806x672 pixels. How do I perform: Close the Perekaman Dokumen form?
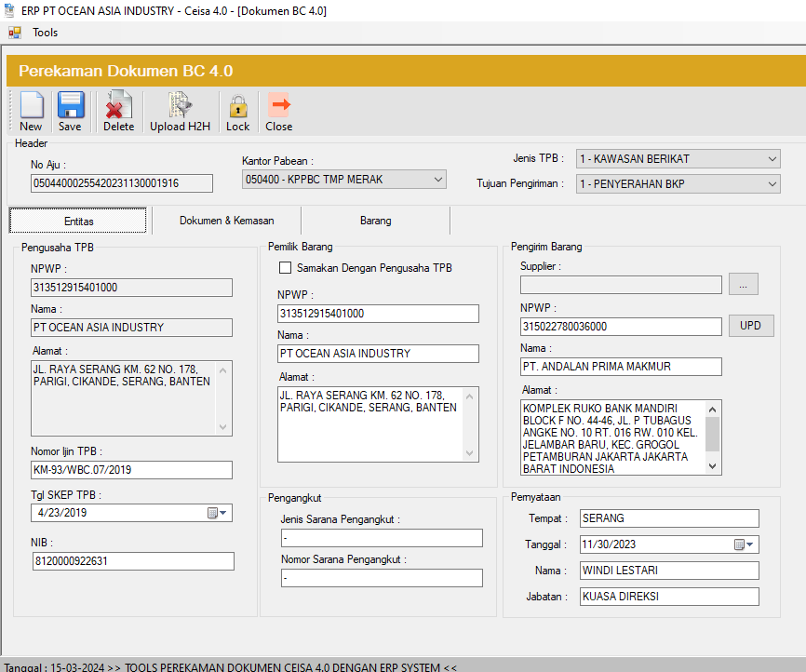tap(278, 110)
